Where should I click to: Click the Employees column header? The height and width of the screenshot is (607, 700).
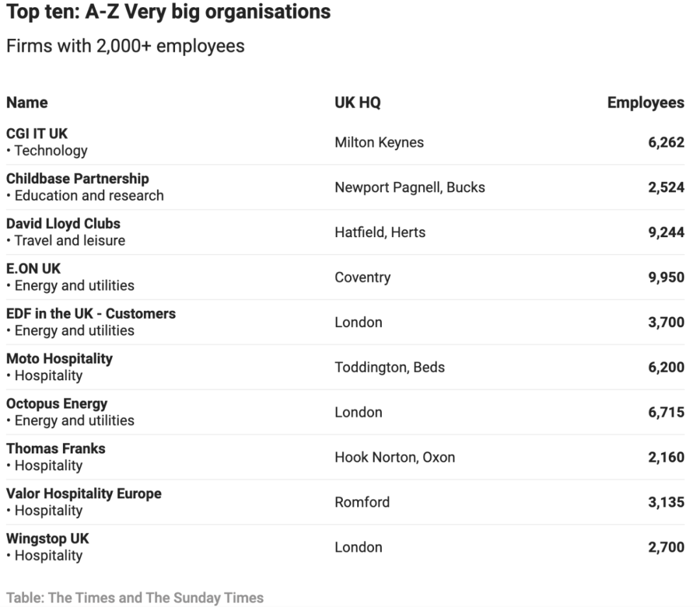(x=646, y=102)
